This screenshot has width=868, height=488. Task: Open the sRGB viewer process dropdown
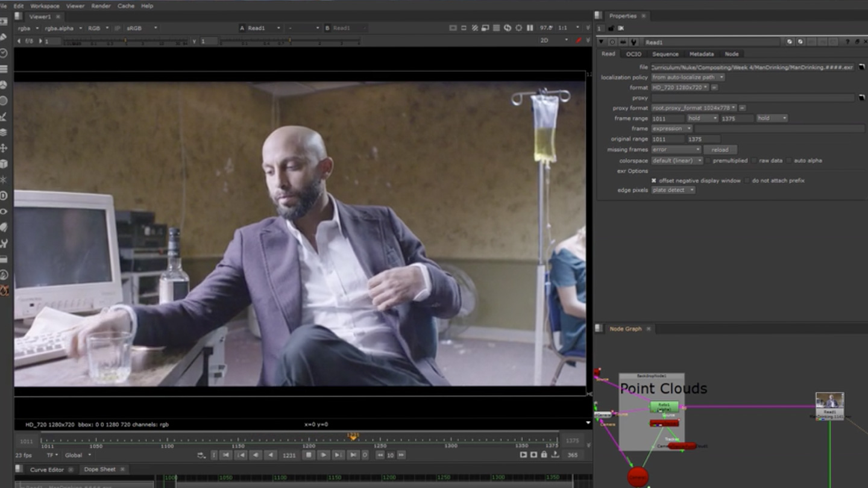[141, 28]
